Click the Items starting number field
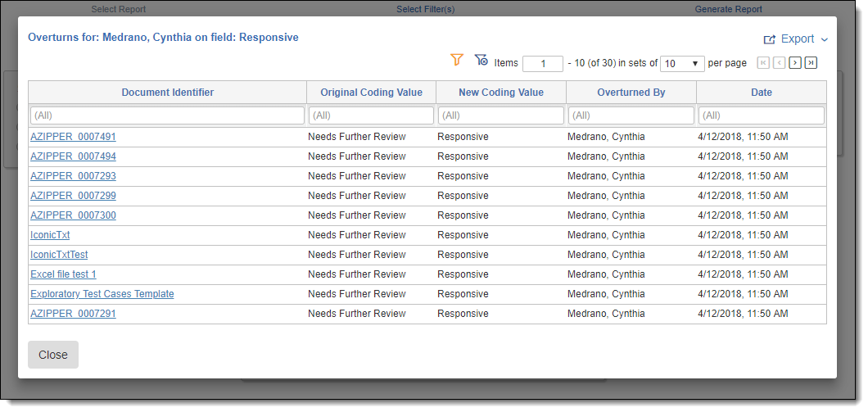868x412 pixels. point(542,63)
